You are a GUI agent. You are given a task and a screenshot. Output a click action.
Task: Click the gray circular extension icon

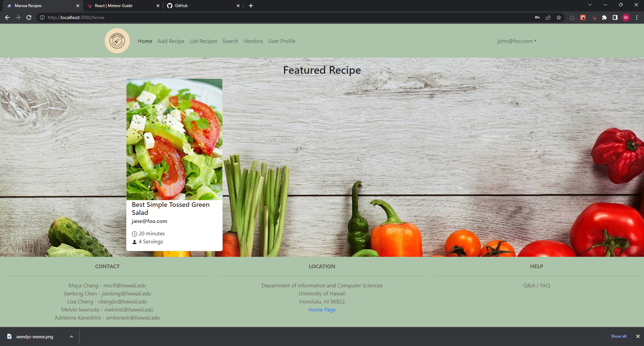tap(572, 17)
